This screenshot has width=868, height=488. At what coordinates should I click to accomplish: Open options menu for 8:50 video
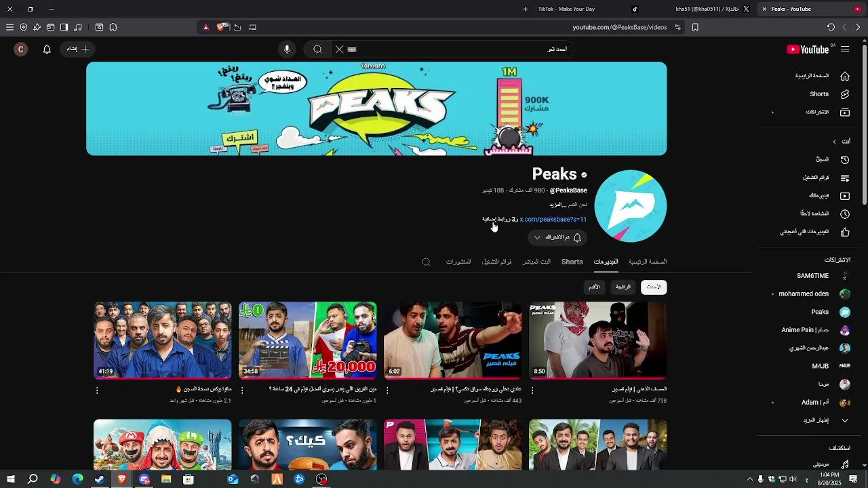532,390
